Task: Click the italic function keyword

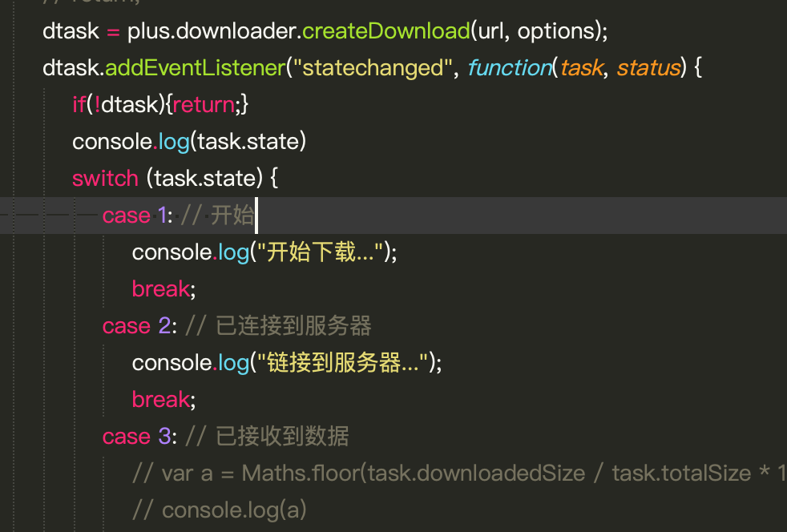Action: 509,68
